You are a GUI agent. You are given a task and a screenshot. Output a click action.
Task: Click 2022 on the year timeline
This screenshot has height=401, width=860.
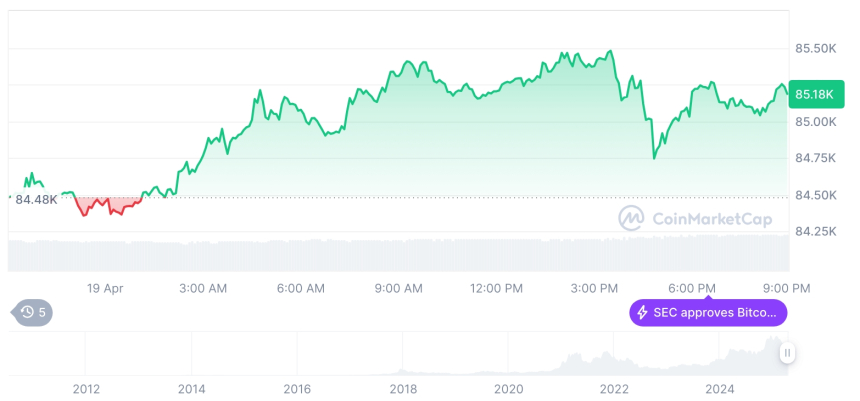pyautogui.click(x=614, y=388)
